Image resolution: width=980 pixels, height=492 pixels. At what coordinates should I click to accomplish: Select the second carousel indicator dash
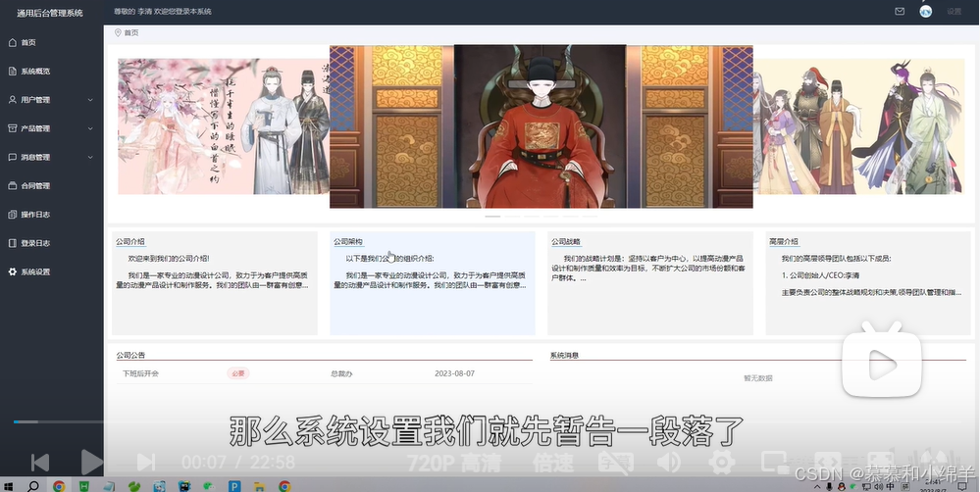coord(512,216)
